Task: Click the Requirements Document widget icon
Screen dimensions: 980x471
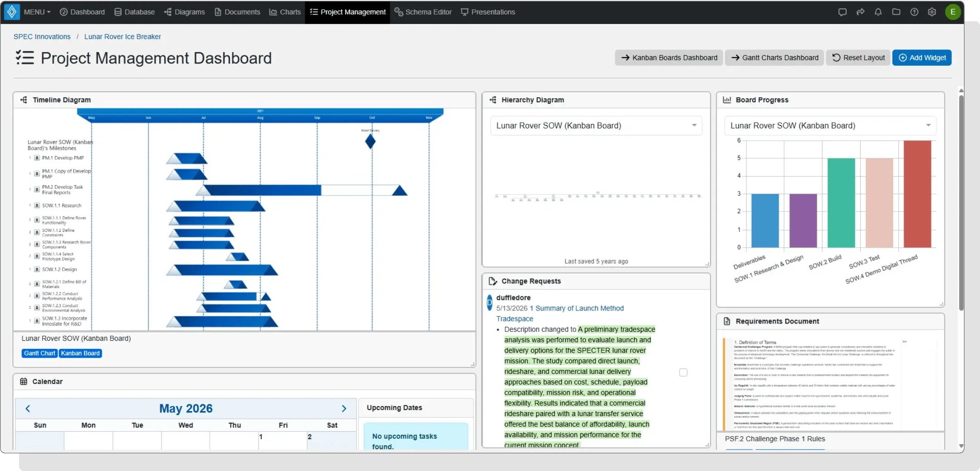Action: (727, 321)
